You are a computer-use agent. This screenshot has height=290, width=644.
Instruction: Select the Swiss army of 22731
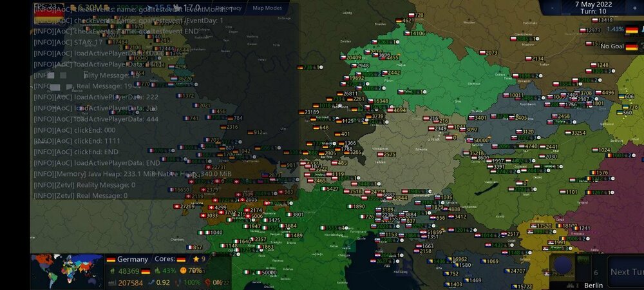click(215, 167)
